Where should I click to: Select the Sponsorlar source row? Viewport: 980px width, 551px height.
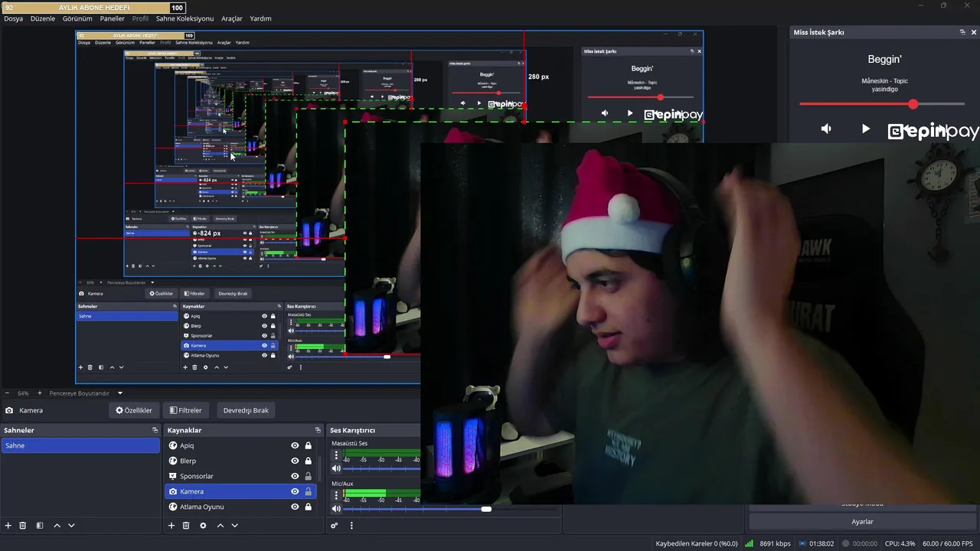pyautogui.click(x=240, y=476)
